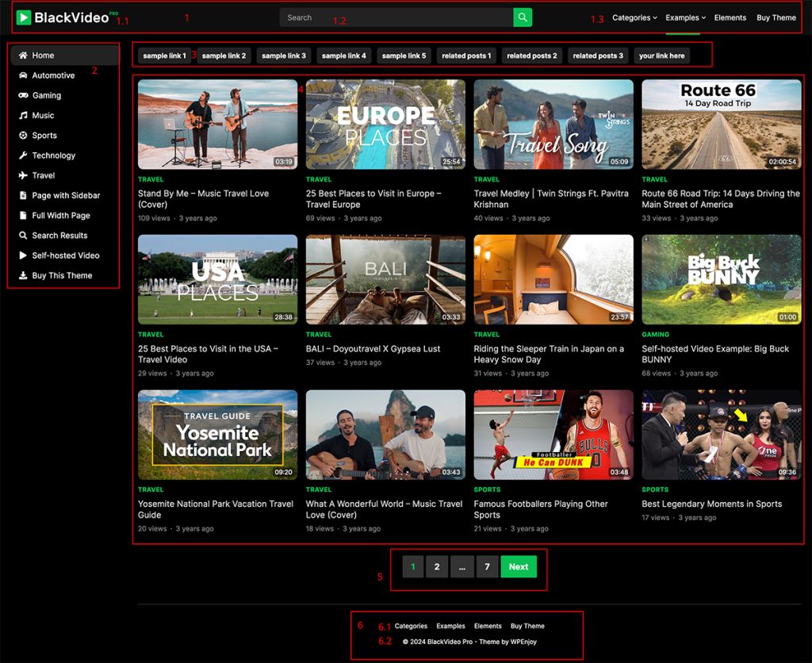Expand the Categories dropdown in the header
Image resolution: width=812 pixels, height=663 pixels.
[634, 17]
